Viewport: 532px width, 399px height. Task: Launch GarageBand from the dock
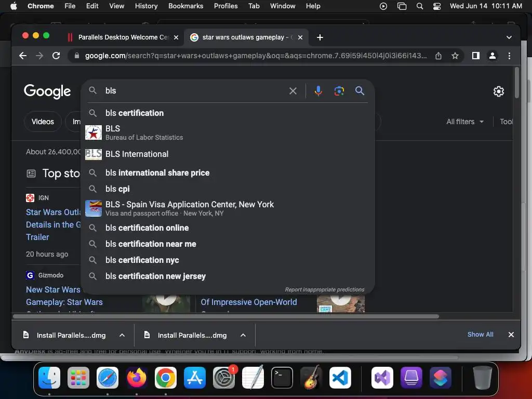311,377
